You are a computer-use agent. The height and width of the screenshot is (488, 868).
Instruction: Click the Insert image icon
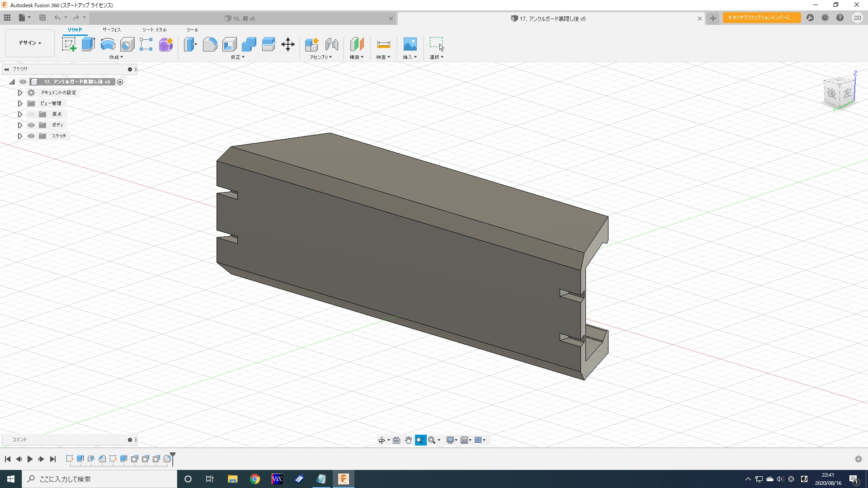tap(410, 44)
